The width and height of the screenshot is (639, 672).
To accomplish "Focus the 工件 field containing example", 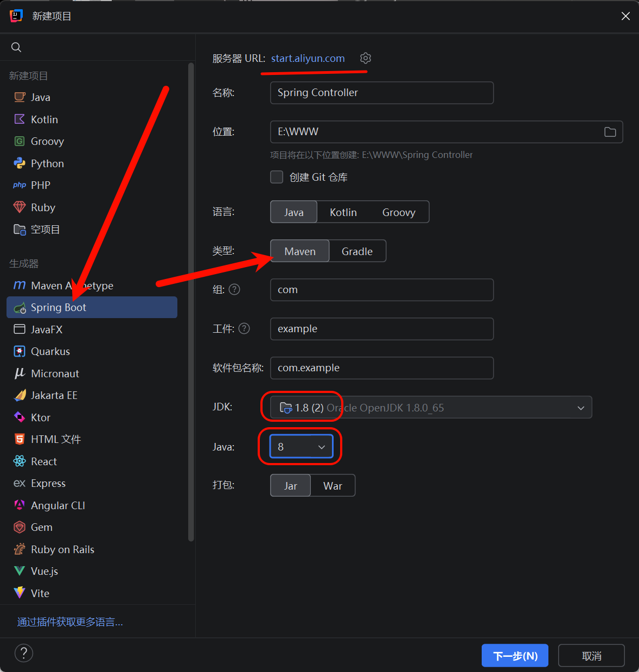I will tap(382, 329).
